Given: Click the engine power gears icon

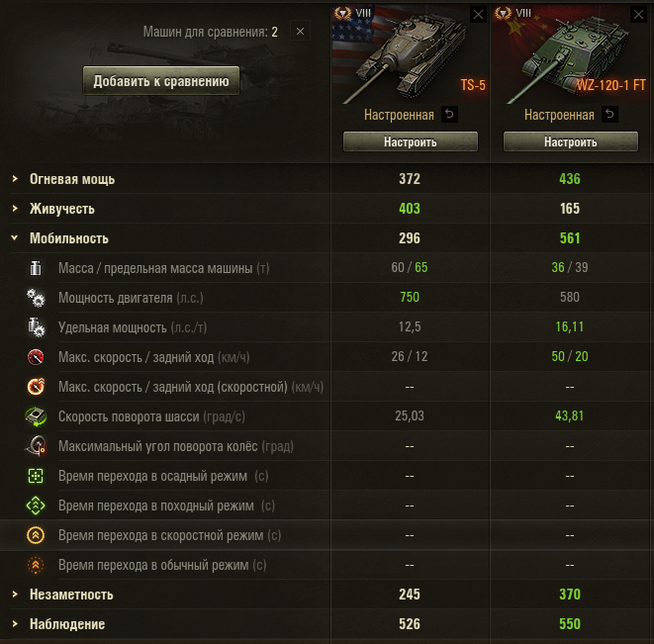Looking at the screenshot, I should (x=36, y=298).
